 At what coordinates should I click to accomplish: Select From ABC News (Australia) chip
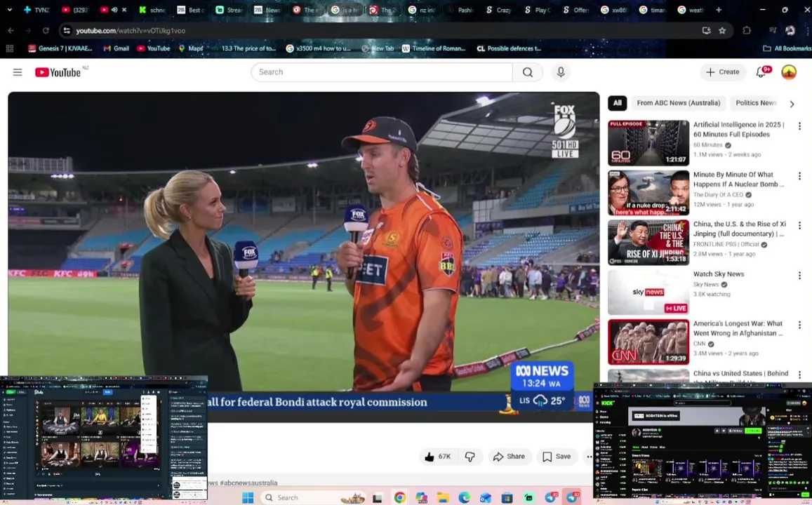[679, 103]
